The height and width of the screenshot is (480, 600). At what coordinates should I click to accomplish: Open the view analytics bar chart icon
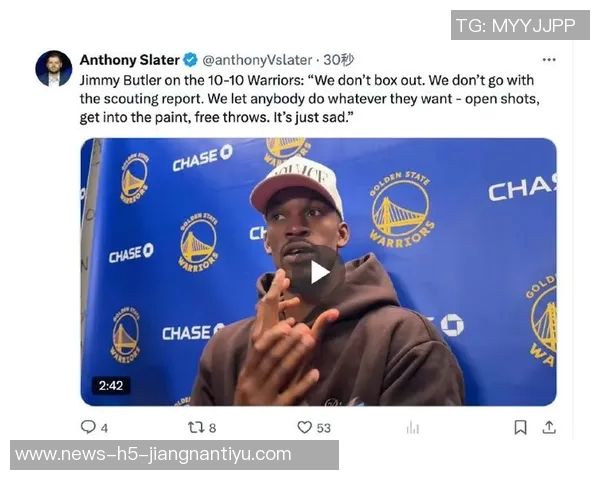click(413, 428)
